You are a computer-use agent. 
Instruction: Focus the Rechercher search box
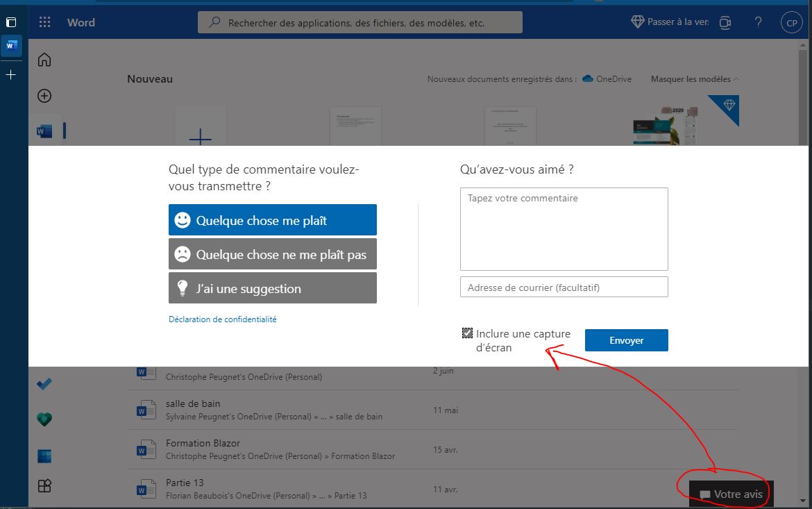(360, 22)
